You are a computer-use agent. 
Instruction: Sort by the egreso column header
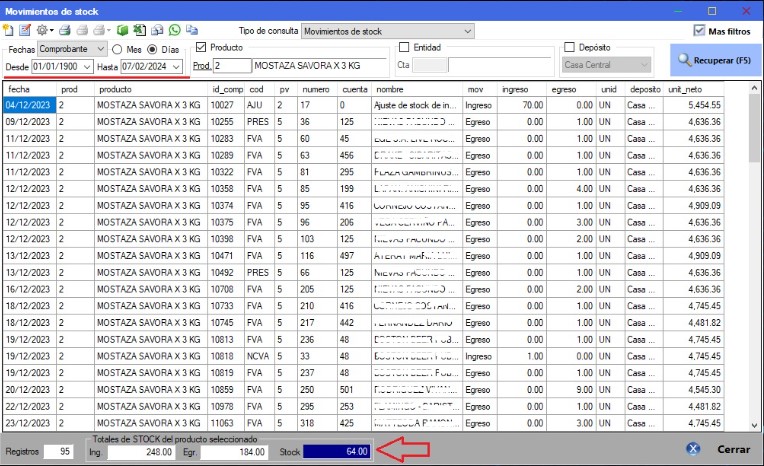tap(572, 89)
